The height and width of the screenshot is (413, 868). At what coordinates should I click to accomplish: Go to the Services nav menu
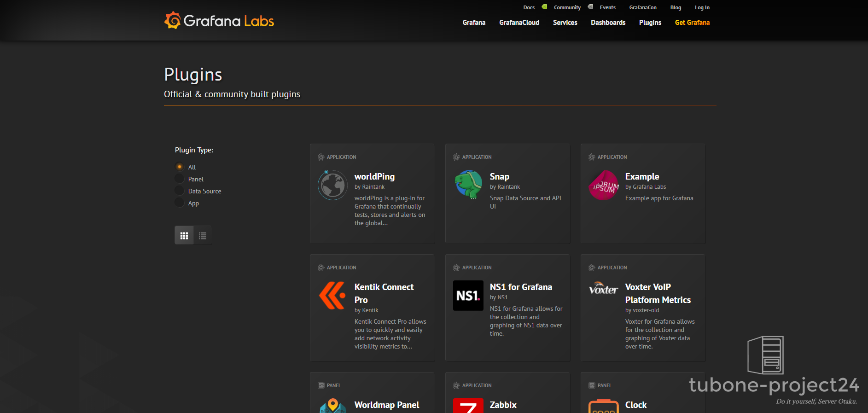point(565,23)
